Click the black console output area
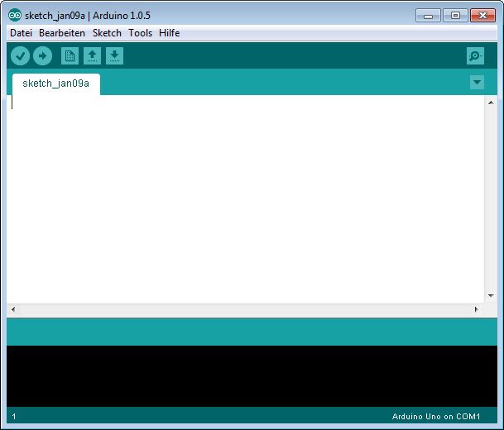The height and width of the screenshot is (430, 504). tap(248, 376)
